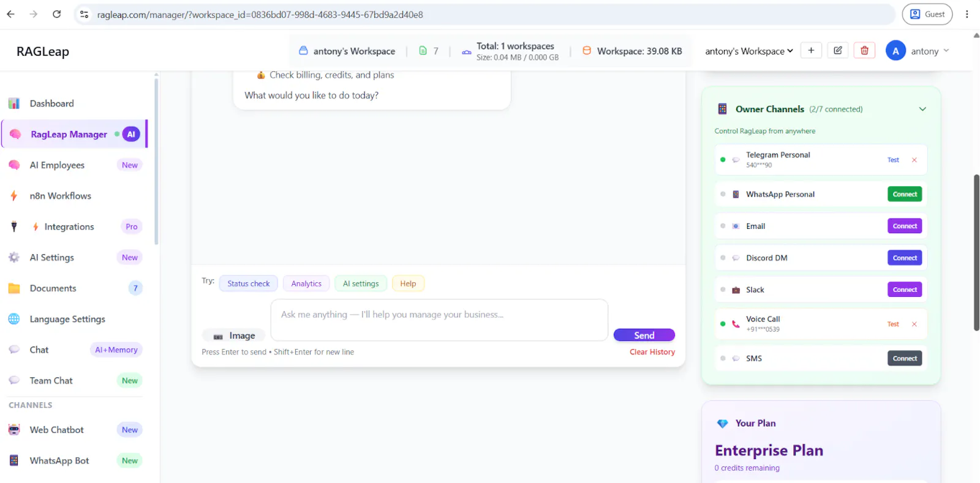This screenshot has width=980, height=483.
Task: Click Test for Voice Call
Action: (893, 324)
